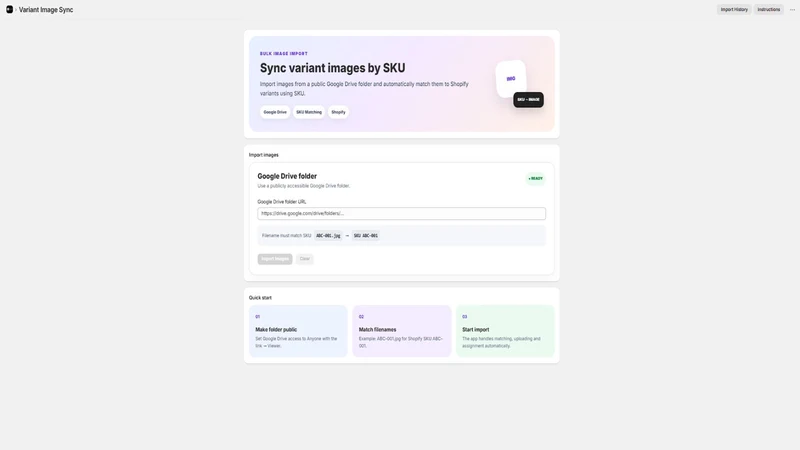Select the Match filenames quick start card
Viewport: 800px width, 450px height.
click(402, 331)
